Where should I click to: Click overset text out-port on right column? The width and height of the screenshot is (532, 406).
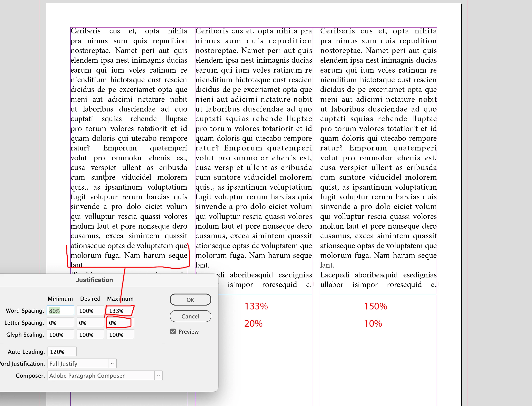click(437, 284)
